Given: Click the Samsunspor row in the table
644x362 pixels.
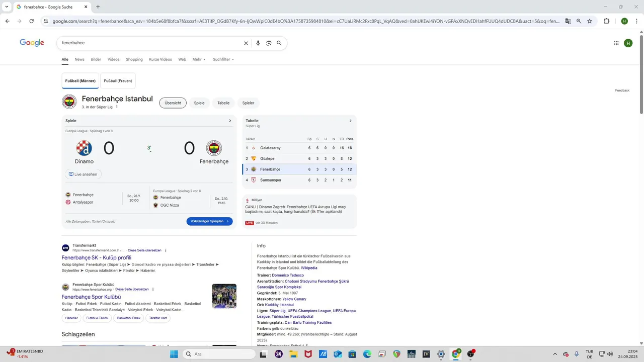Looking at the screenshot, I should point(299,180).
